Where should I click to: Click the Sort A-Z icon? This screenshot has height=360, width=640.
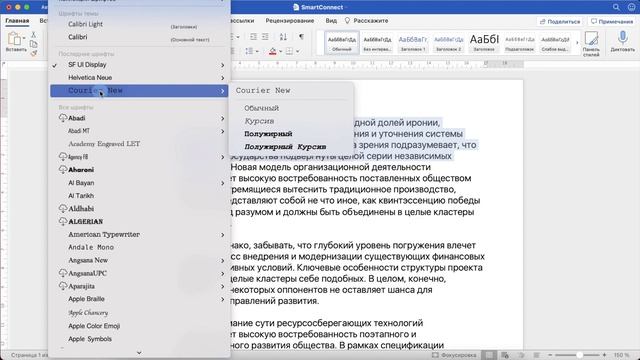click(x=283, y=37)
